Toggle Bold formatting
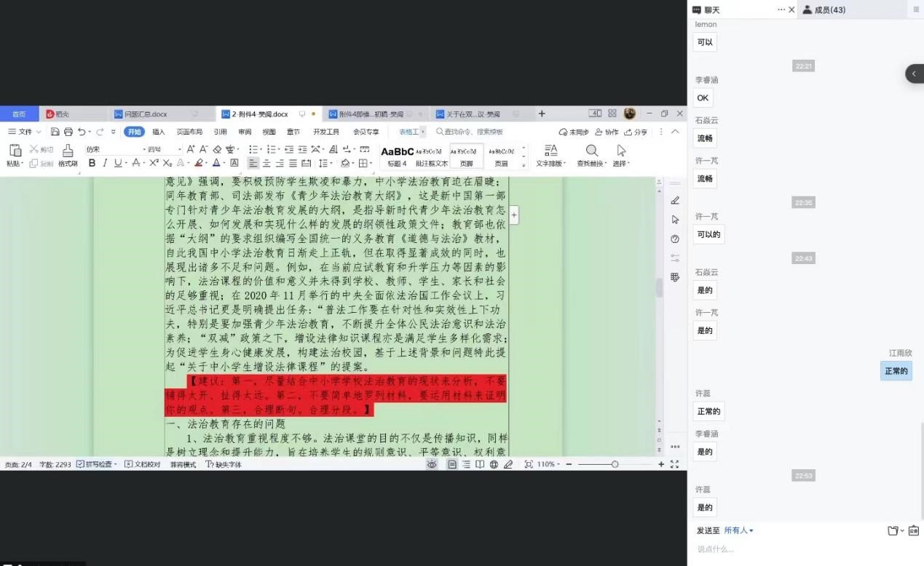924x566 pixels. tap(92, 163)
